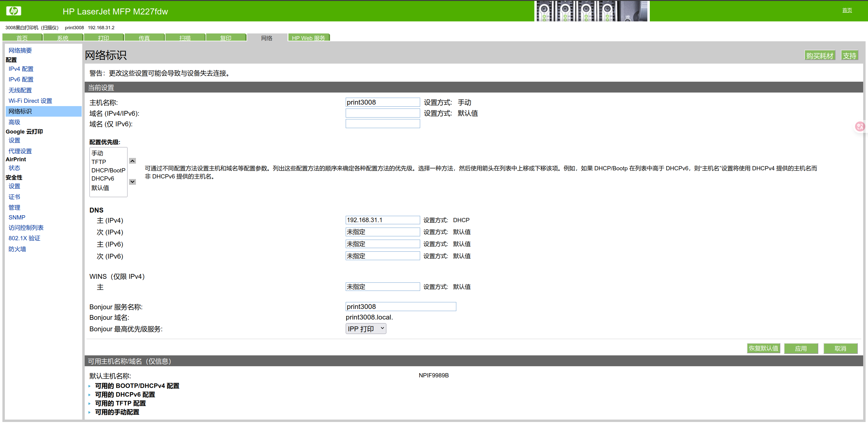Click the WINS primary server field
868x425 pixels.
coord(383,286)
